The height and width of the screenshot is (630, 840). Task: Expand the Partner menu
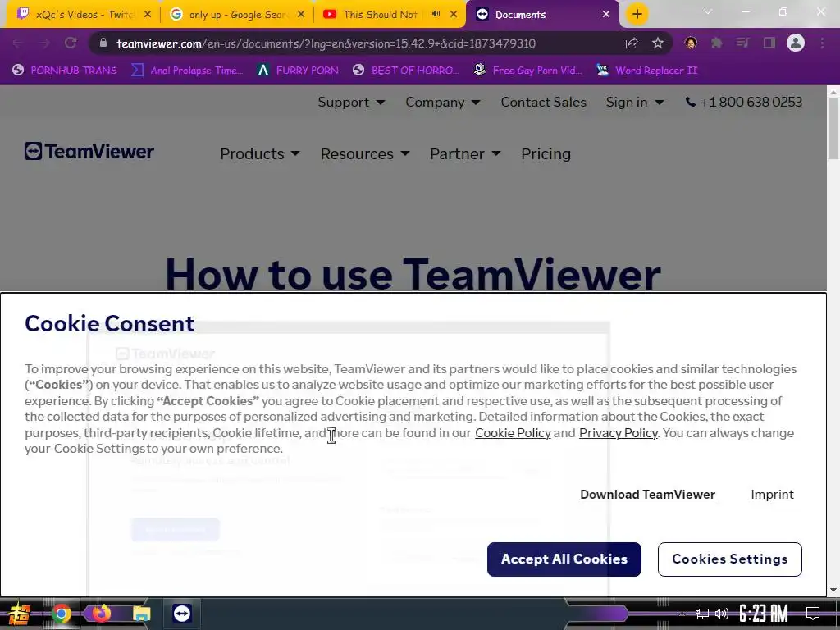pos(465,153)
